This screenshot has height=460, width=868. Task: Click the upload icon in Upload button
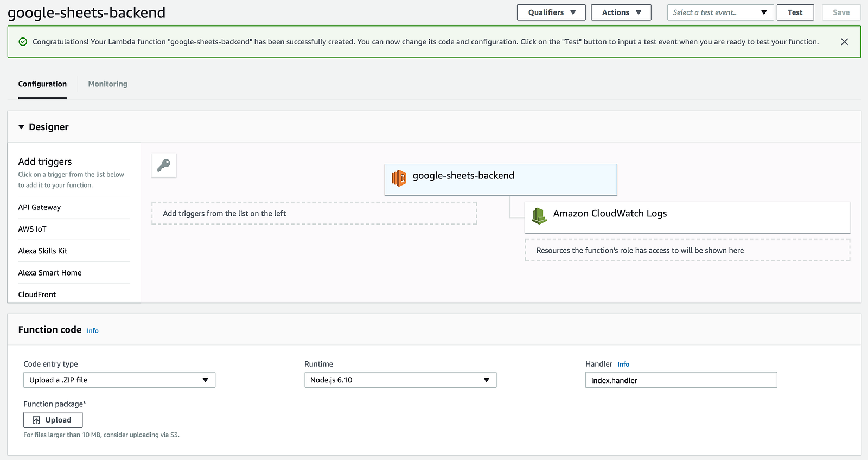(36, 420)
